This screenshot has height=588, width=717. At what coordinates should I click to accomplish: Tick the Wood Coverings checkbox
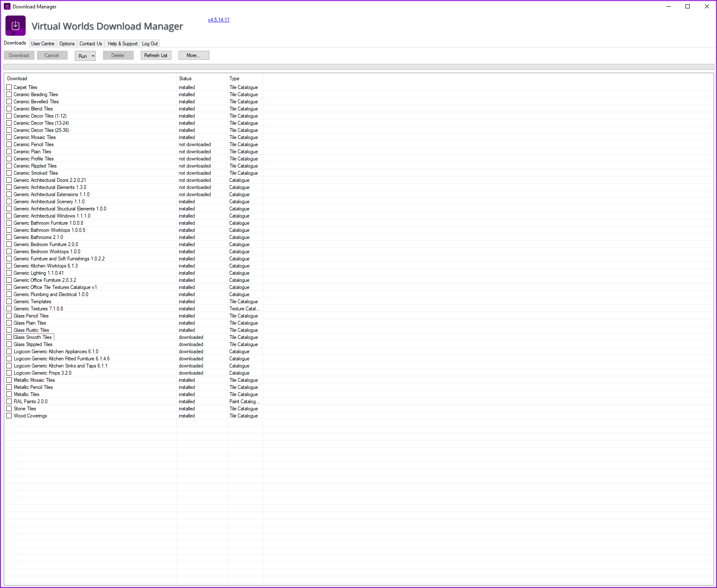[x=9, y=416]
